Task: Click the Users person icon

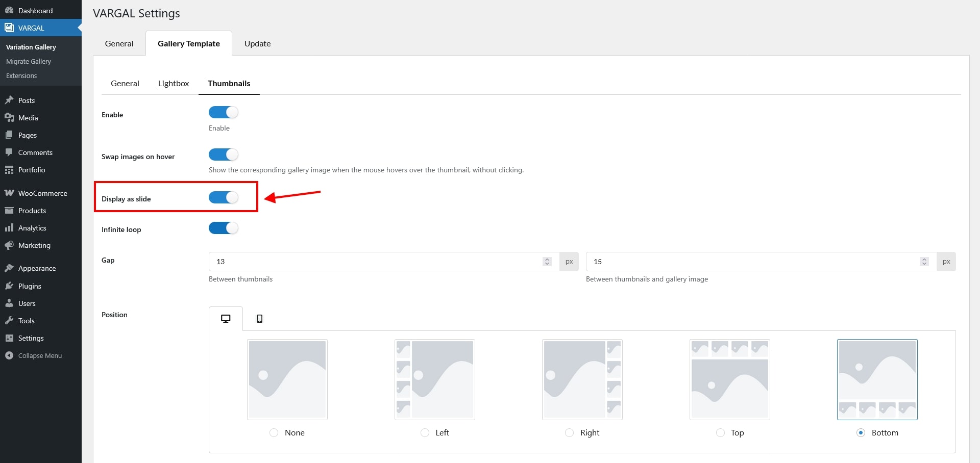Action: click(x=9, y=303)
